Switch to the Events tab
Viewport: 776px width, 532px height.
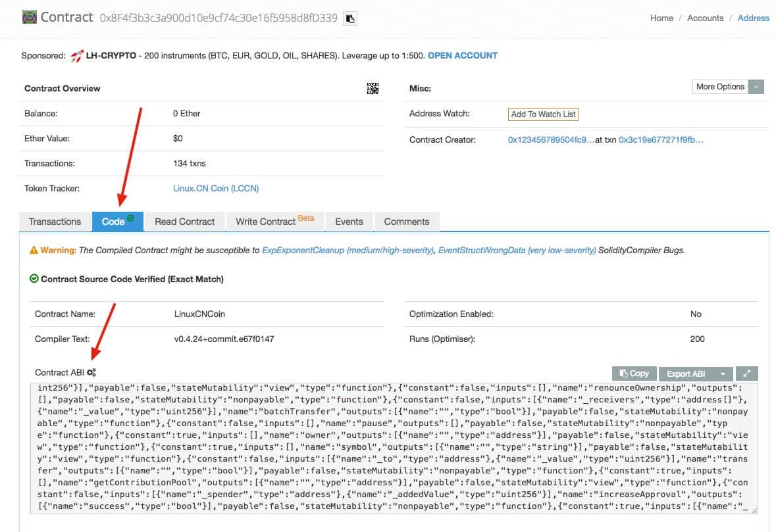point(349,222)
